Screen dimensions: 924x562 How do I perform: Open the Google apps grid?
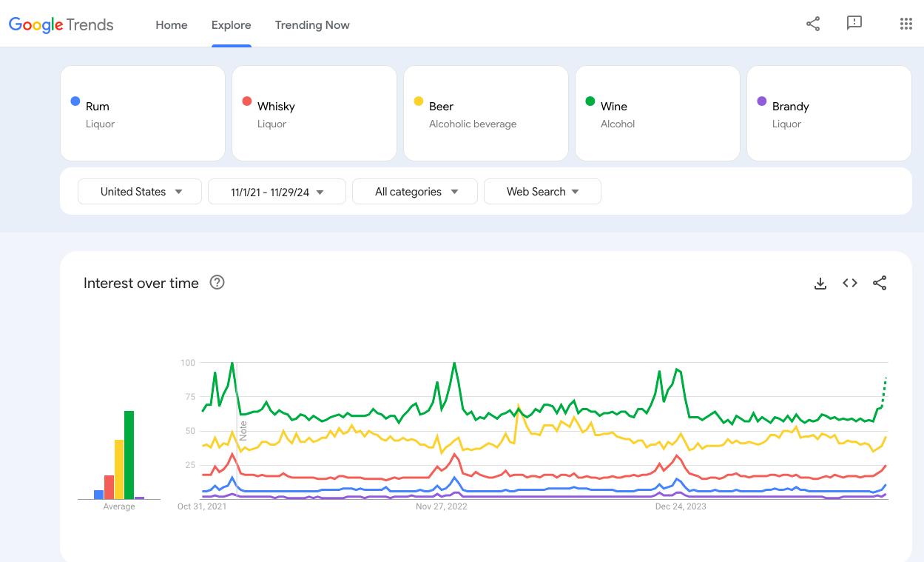coord(906,24)
